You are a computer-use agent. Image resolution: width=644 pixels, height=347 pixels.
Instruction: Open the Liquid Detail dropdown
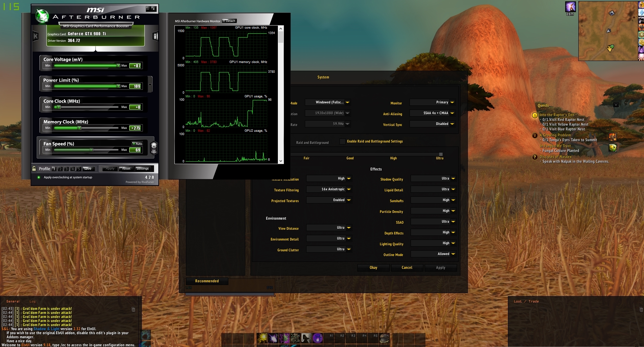(433, 189)
